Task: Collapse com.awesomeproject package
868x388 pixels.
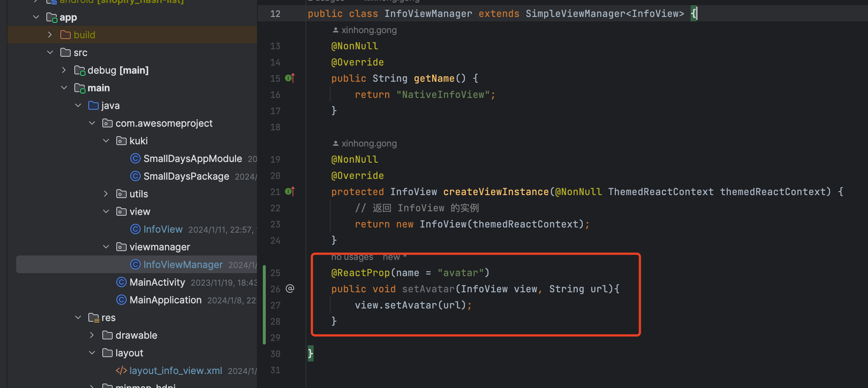Action: click(x=92, y=123)
